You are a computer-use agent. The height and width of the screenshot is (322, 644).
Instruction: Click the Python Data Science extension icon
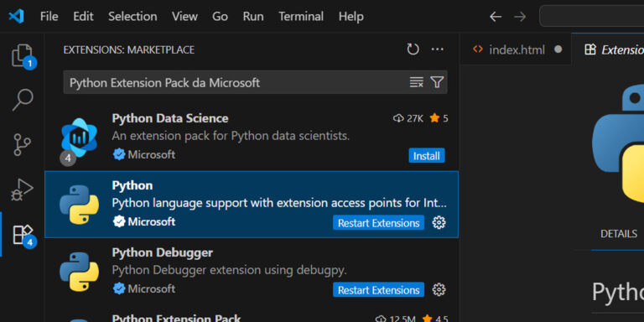pos(79,138)
